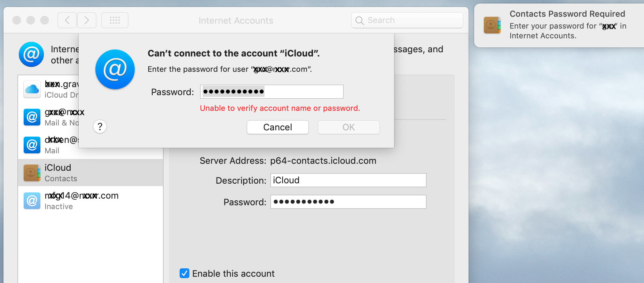Select the iCloud Drive account in sidebar
This screenshot has height=283, width=644.
coord(32,89)
